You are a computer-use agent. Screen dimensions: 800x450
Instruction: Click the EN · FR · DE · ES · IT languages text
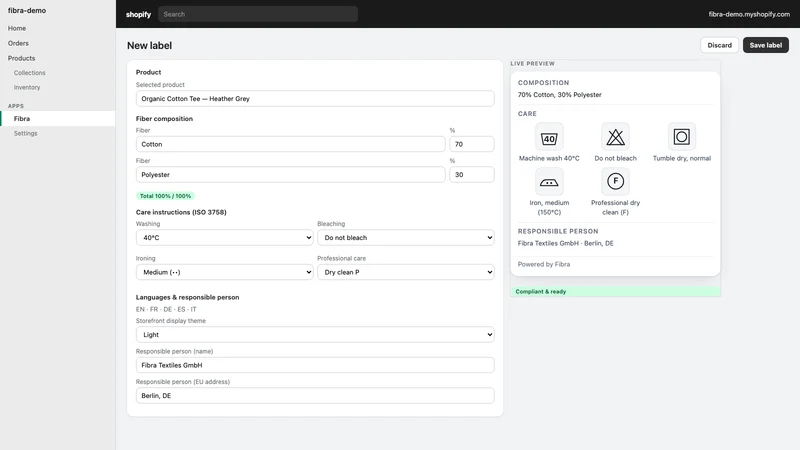[166, 309]
